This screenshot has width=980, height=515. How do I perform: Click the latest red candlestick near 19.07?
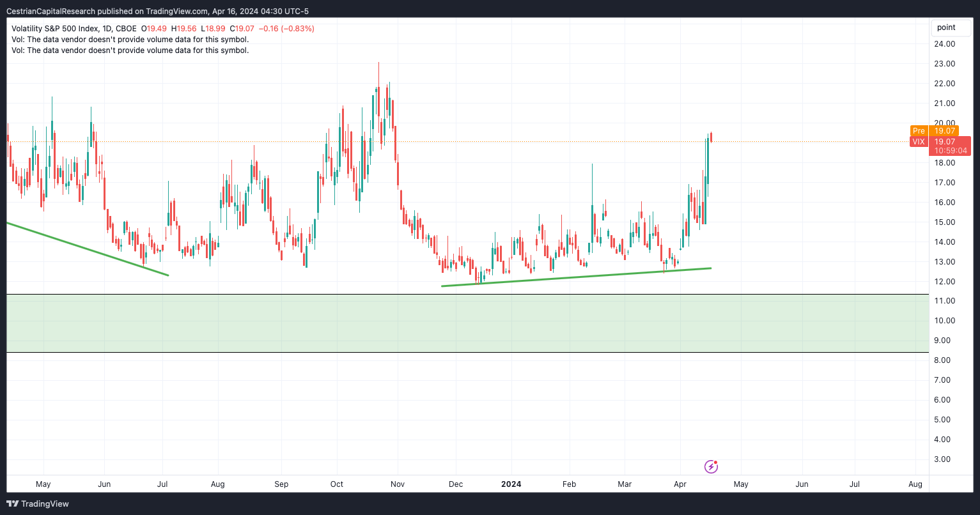coord(711,137)
